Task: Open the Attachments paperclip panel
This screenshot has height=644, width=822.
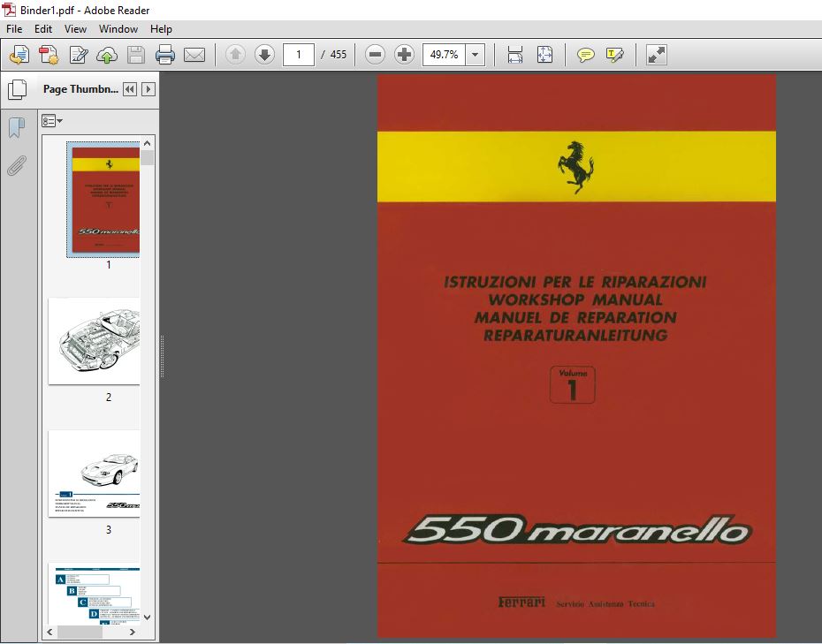Action: 17,165
